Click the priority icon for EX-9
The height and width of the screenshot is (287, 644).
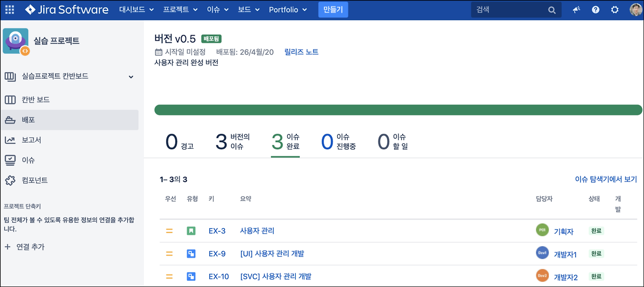point(170,254)
